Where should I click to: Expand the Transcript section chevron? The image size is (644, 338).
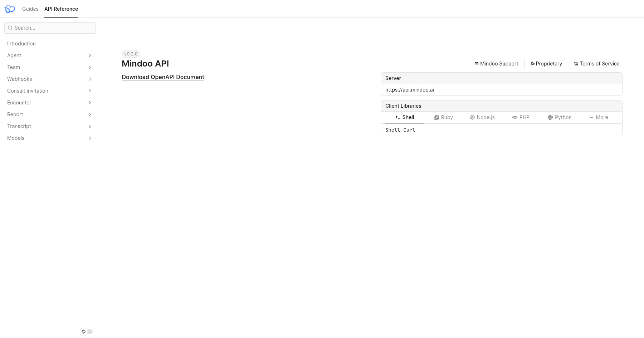coord(90,126)
